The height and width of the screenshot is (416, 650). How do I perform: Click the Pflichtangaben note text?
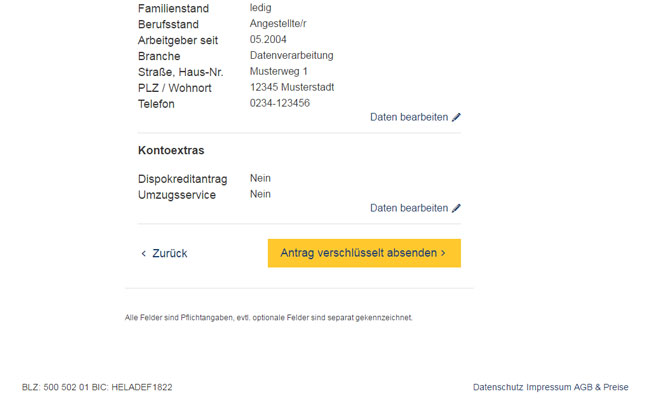tap(269, 317)
